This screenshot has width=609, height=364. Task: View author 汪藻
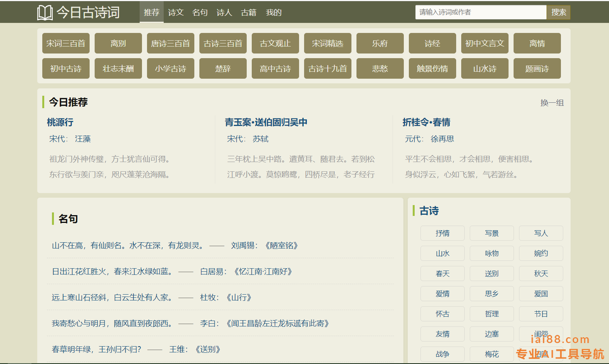coord(83,139)
